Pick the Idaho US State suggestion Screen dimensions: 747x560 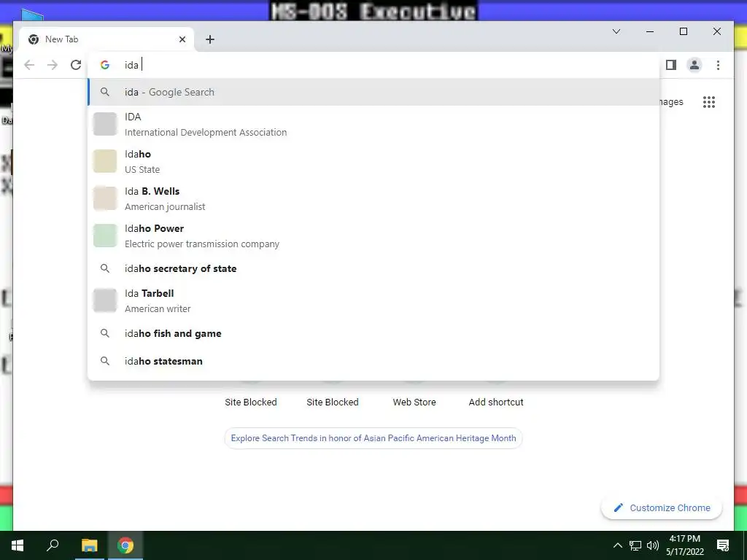373,161
